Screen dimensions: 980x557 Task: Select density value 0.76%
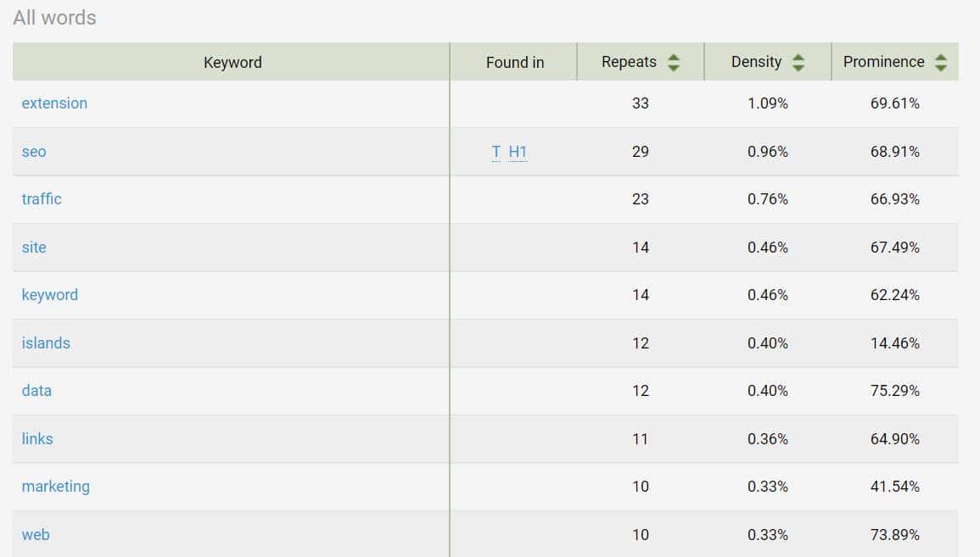pos(768,199)
